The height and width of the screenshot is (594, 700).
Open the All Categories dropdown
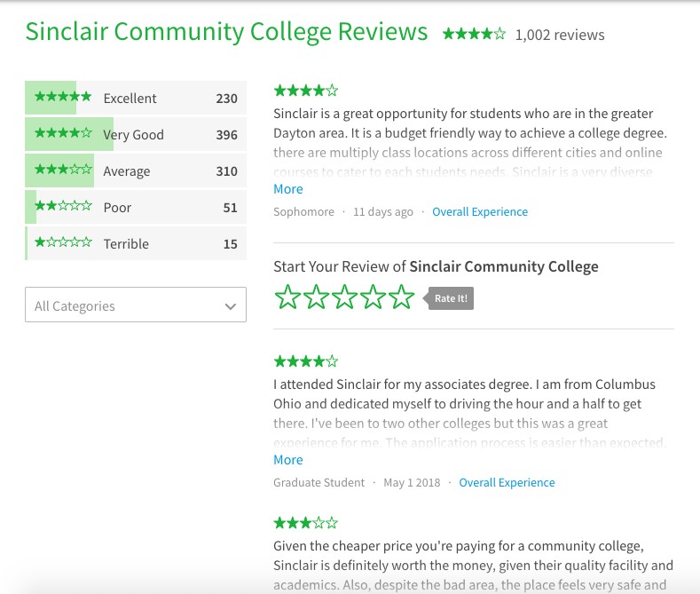pos(136,305)
